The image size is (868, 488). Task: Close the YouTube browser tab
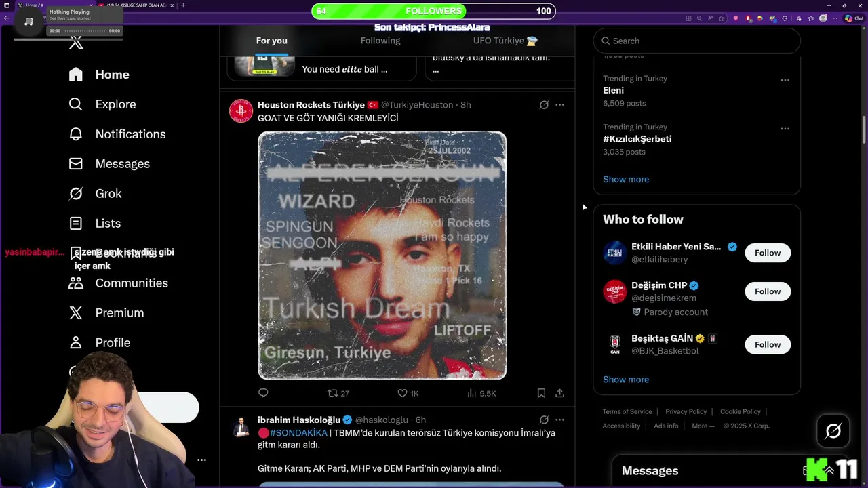[x=172, y=5]
